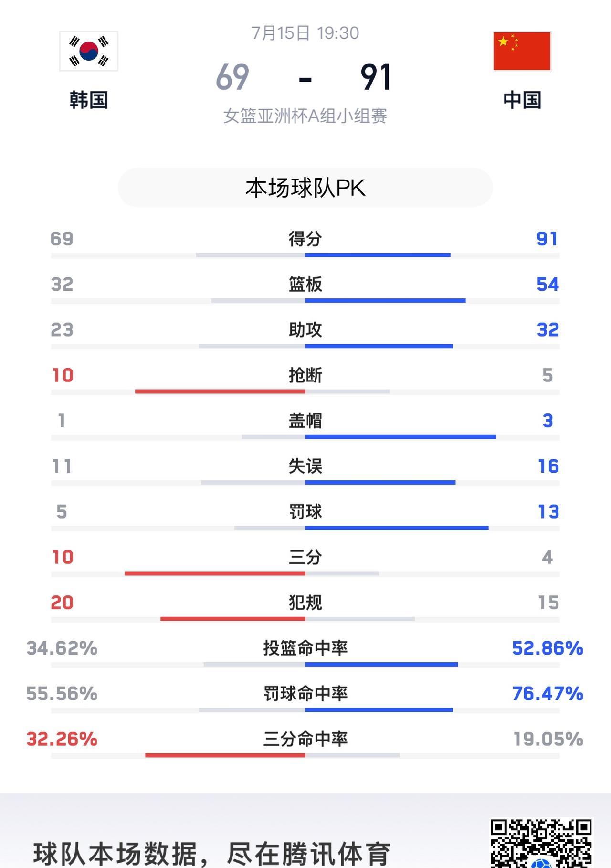Tap the 69 - 91 final score
Viewport: 611px width, 868px height.
click(x=304, y=77)
